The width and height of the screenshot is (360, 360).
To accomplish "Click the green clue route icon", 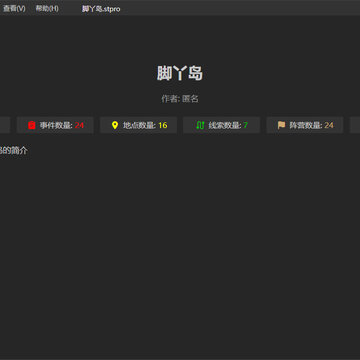I will click(x=200, y=125).
